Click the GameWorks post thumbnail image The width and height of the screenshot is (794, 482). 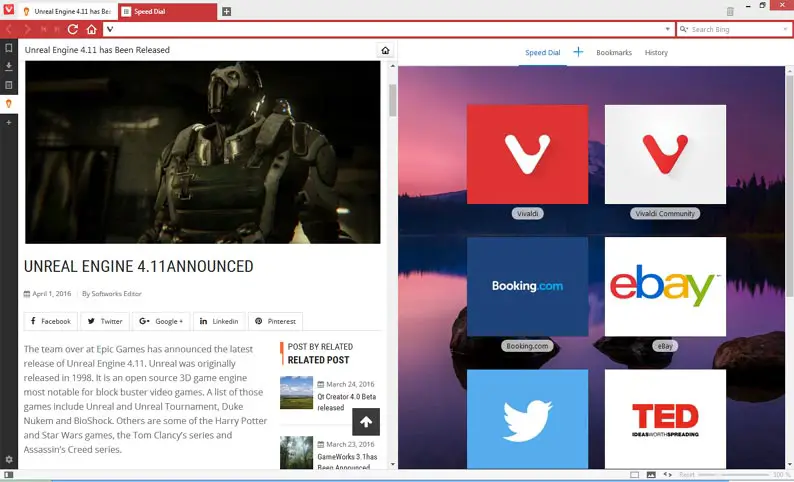(x=296, y=452)
